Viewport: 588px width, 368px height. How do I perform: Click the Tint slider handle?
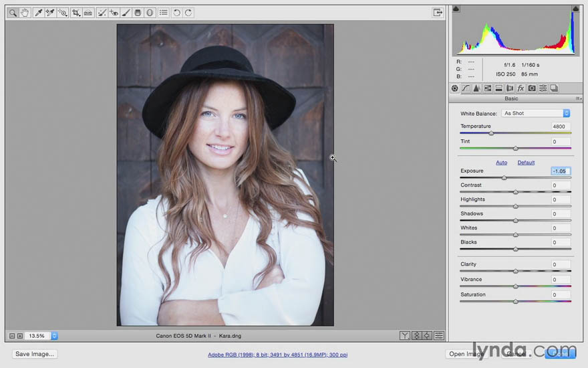[x=516, y=149]
